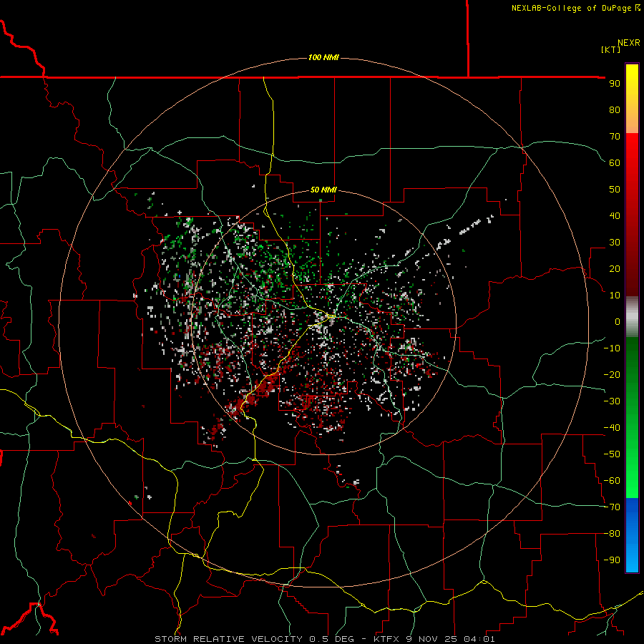
Task: Click the orange segment of color scale
Action: tap(632, 119)
